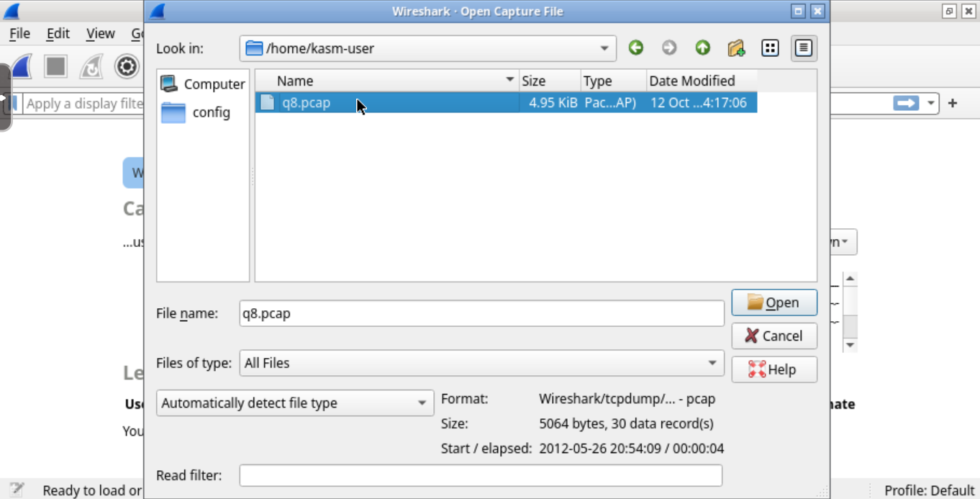Go to the parent directory
Screen dimensions: 980x499
[x=702, y=48]
